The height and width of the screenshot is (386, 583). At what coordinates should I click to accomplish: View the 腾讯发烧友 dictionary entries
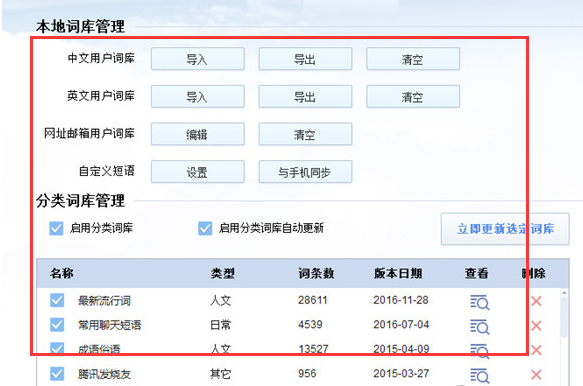click(480, 376)
